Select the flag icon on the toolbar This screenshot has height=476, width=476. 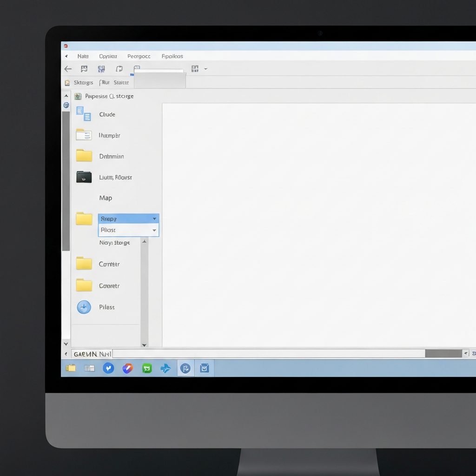point(84,68)
